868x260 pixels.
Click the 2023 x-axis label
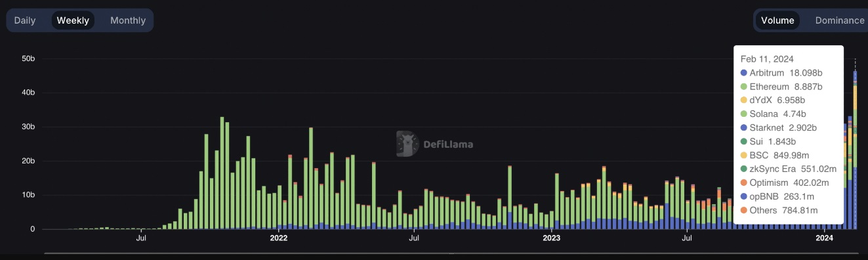(551, 238)
